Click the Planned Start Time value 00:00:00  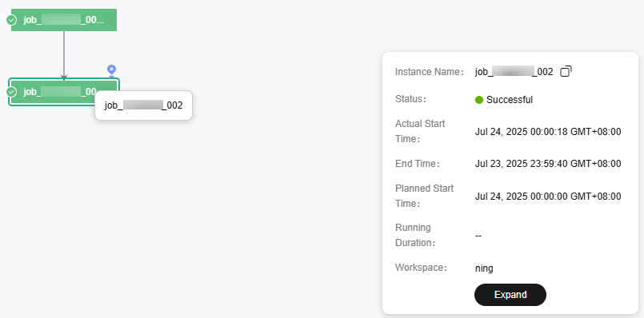pyautogui.click(x=548, y=197)
